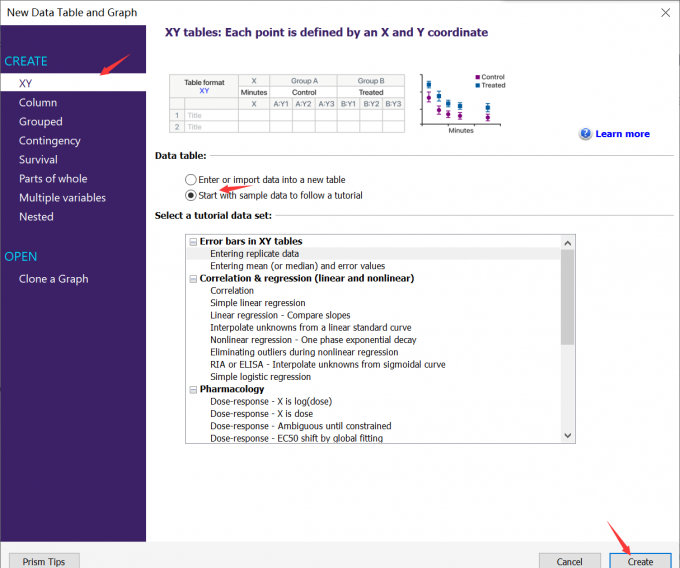The height and width of the screenshot is (568, 680).
Task: Collapse Error bars in XY tables group
Action: 193,242
